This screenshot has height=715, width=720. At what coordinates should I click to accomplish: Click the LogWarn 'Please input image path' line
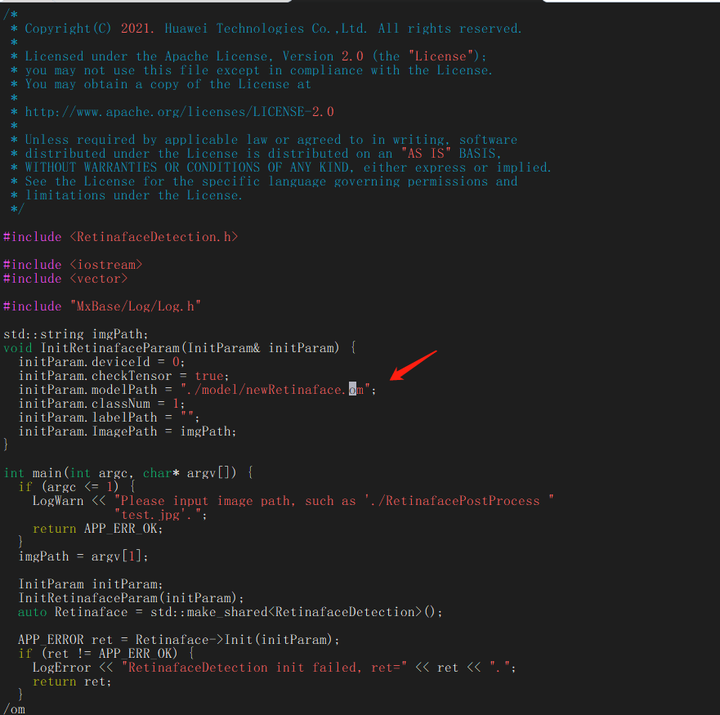pos(293,501)
